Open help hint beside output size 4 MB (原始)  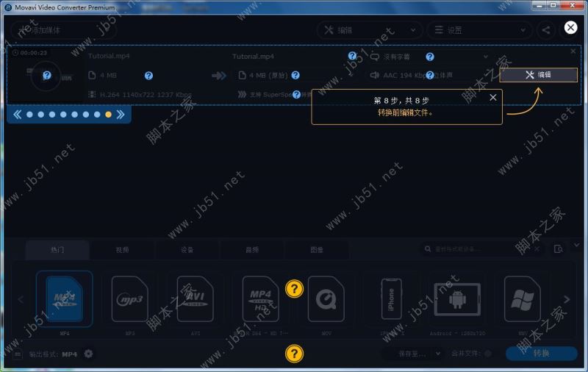(295, 76)
